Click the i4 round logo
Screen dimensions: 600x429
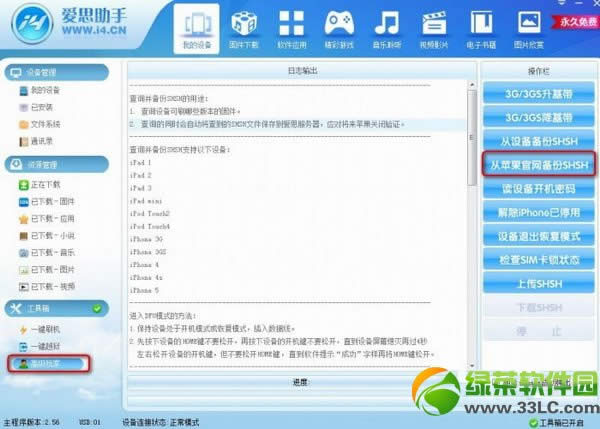point(32,24)
